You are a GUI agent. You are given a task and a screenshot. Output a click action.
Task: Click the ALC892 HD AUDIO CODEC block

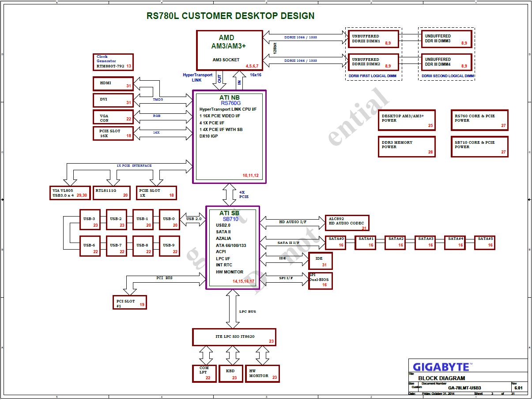pyautogui.click(x=347, y=223)
